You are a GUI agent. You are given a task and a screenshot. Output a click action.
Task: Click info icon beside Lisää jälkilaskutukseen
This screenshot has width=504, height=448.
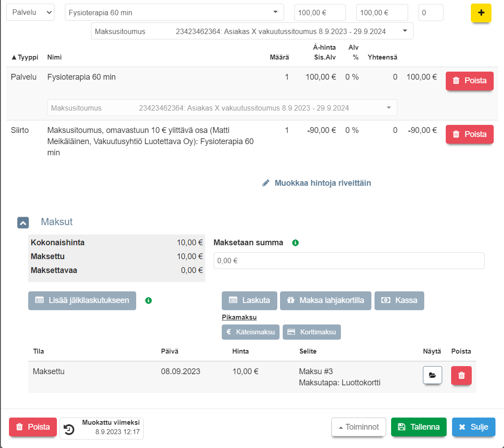click(149, 301)
